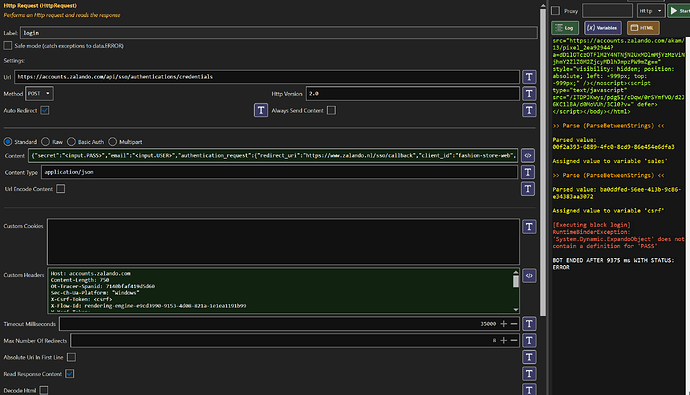The height and width of the screenshot is (395, 690).
Task: Click the T icon for Read Response Content
Action: [529, 374]
